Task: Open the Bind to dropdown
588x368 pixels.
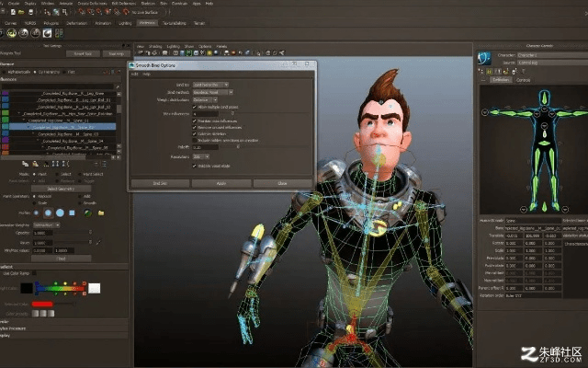Action: [212, 84]
